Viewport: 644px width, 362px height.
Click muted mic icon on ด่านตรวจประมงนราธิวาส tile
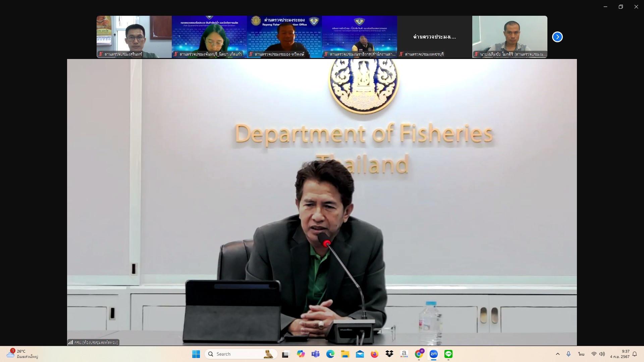tap(326, 54)
